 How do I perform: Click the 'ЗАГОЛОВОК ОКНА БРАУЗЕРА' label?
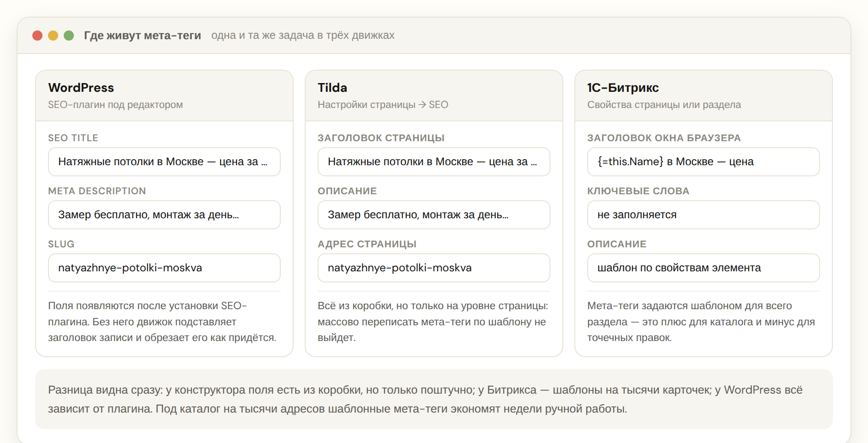664,138
